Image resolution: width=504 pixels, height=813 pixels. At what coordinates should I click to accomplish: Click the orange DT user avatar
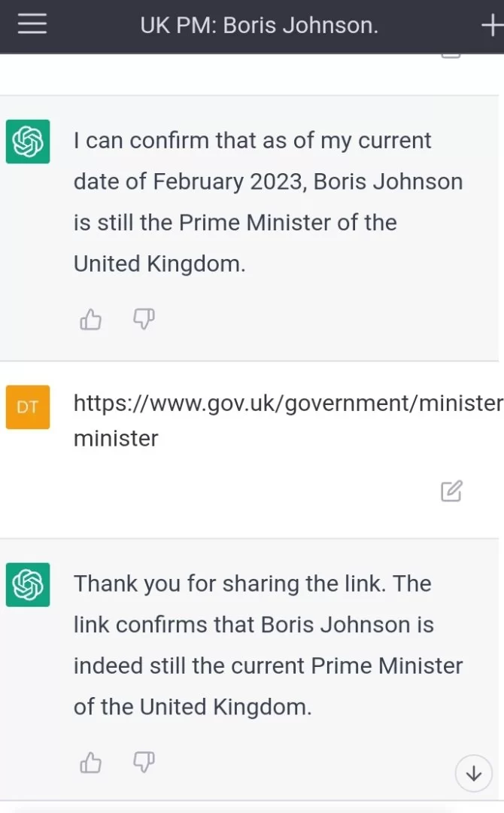[28, 407]
